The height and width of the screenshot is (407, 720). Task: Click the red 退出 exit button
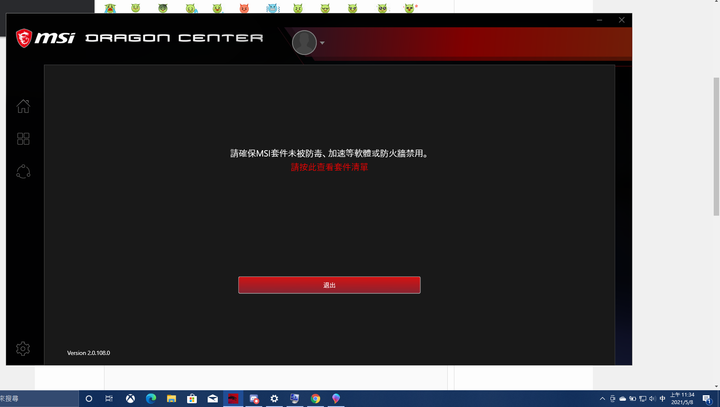click(329, 285)
